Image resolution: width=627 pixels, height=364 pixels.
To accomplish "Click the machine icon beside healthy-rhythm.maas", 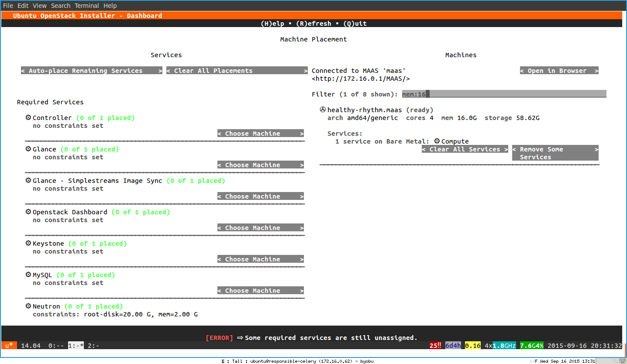I will 323,110.
